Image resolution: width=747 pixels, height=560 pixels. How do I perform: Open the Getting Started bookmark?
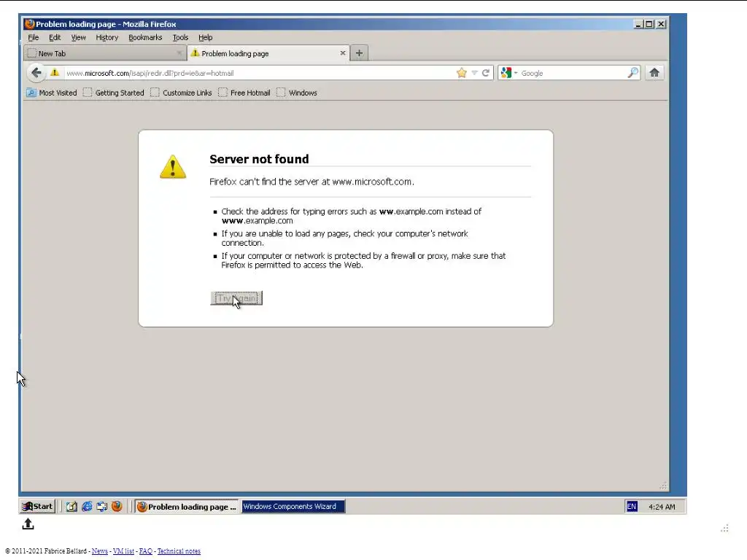click(x=113, y=93)
